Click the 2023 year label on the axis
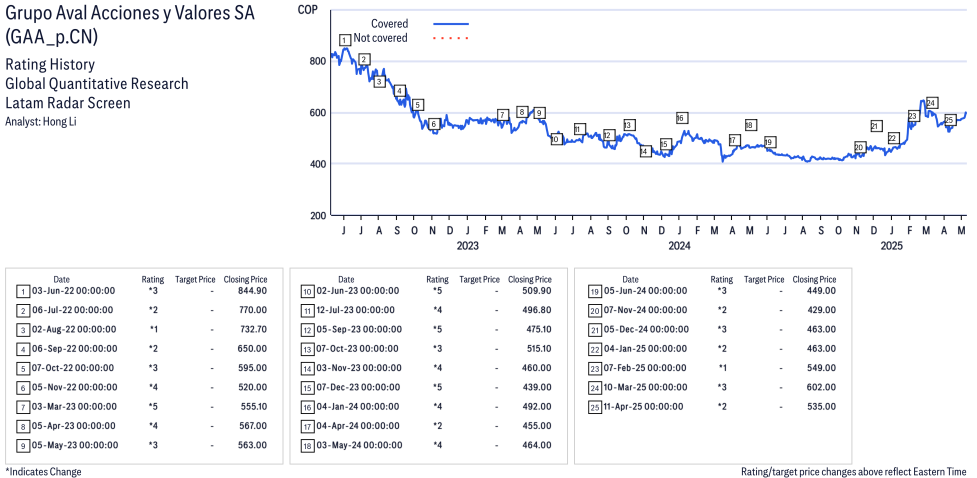Viewport: 977px width, 478px height. [467, 246]
